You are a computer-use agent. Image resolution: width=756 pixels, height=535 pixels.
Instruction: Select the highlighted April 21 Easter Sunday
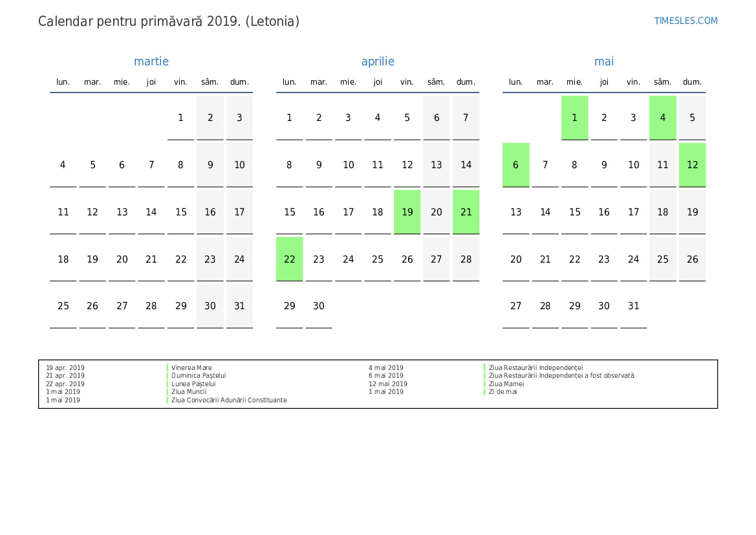pyautogui.click(x=466, y=212)
